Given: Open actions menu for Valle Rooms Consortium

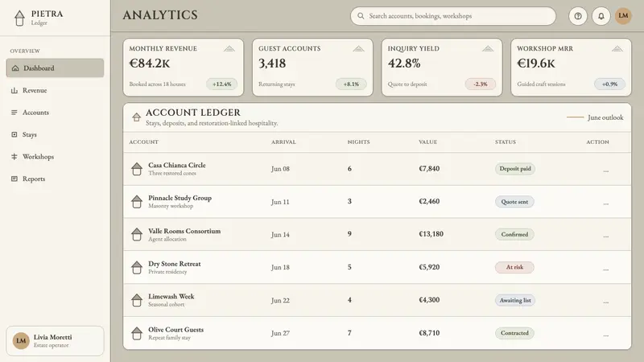Looking at the screenshot, I should click(x=606, y=236).
